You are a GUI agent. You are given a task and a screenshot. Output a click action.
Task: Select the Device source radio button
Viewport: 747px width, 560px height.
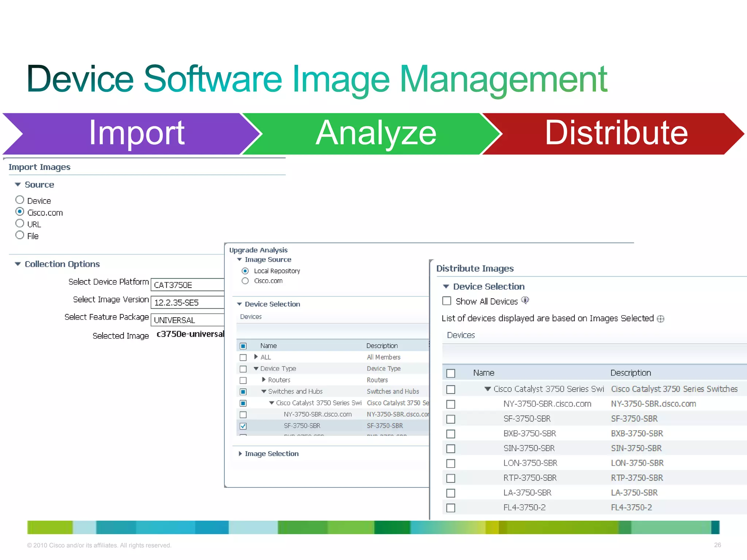(20, 200)
